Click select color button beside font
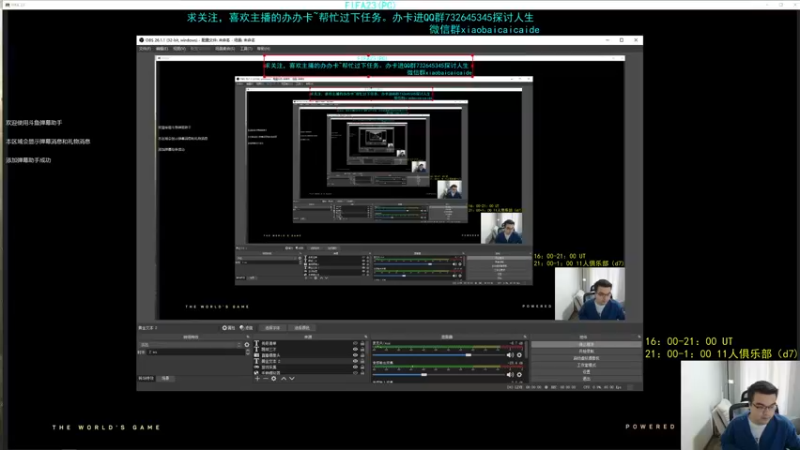Viewport: 800px width, 450px height. (x=302, y=328)
